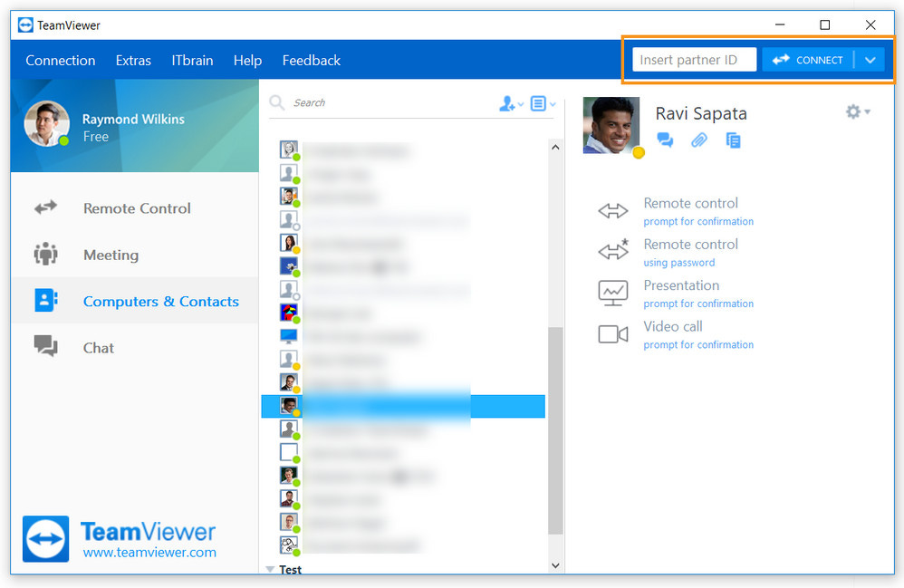Start a chat with Ravi Sapata
904x588 pixels.
[x=665, y=140]
